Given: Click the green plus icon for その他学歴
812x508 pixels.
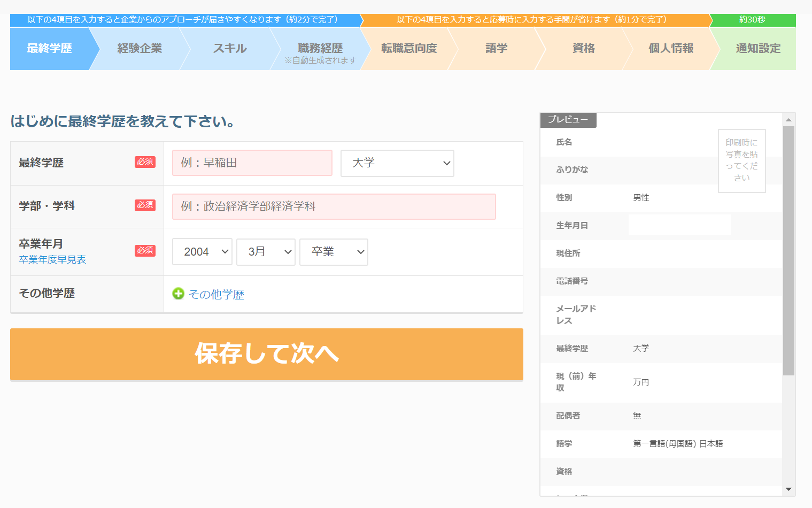Looking at the screenshot, I should pos(178,294).
